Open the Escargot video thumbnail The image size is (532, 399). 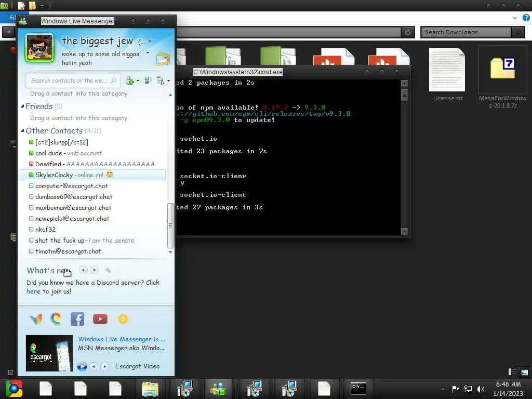pos(49,353)
